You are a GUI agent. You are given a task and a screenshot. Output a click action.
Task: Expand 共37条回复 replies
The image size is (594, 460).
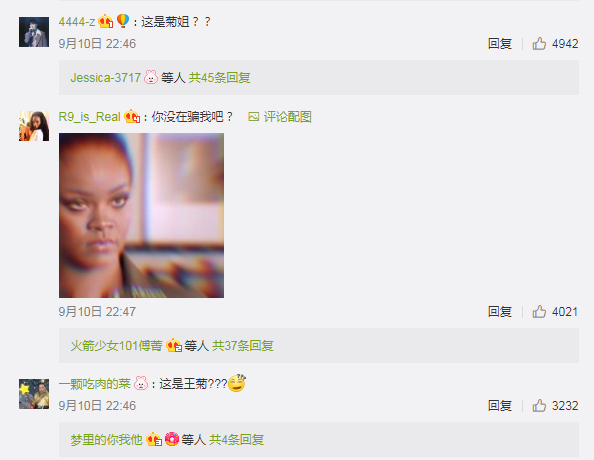pyautogui.click(x=242, y=346)
